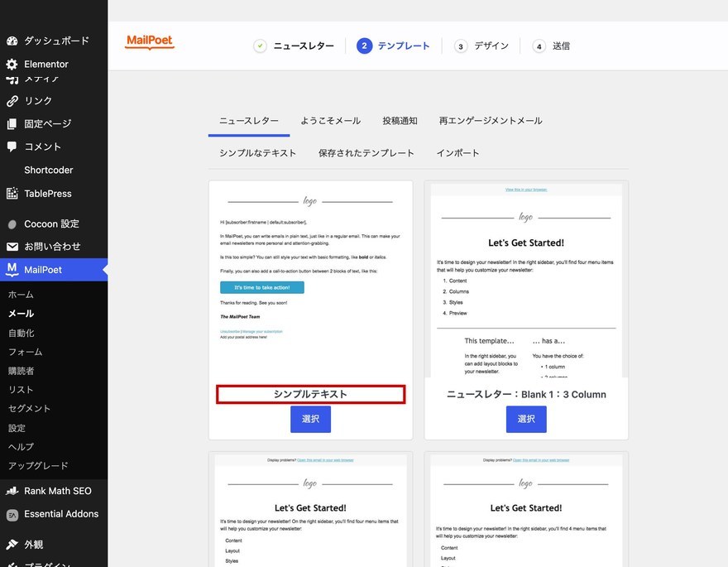This screenshot has height=567, width=728.
Task: Go to the デザイン step label
Action: pyautogui.click(x=491, y=46)
